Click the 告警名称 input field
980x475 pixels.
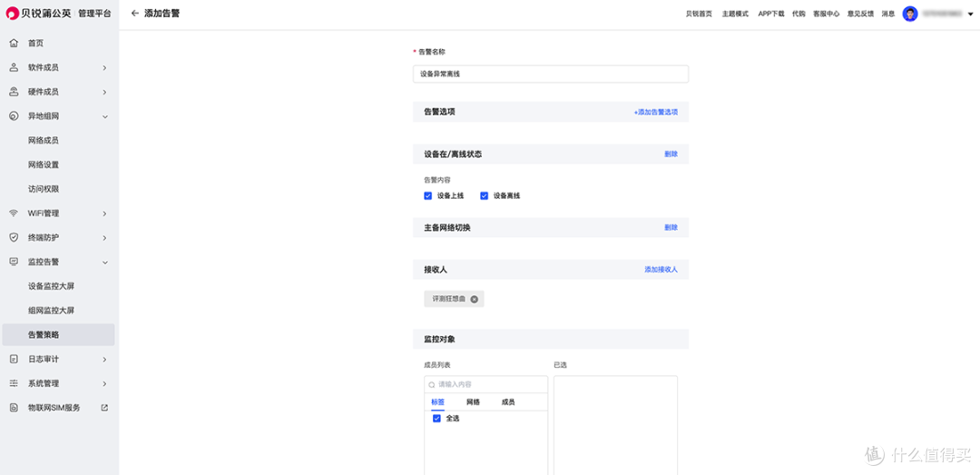(x=550, y=74)
